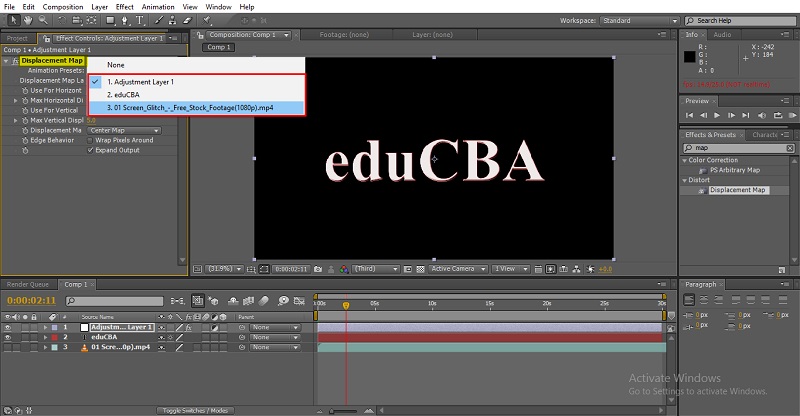Toggle adjustment layer switch on layer 1
This screenshot has height=416, width=800.
point(215,328)
